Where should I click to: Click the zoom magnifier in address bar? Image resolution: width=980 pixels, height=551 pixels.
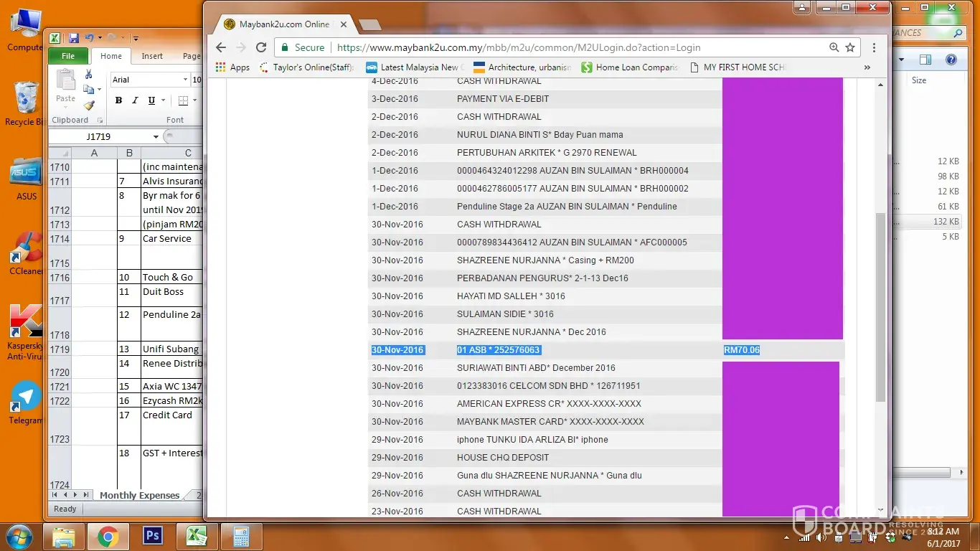[834, 47]
